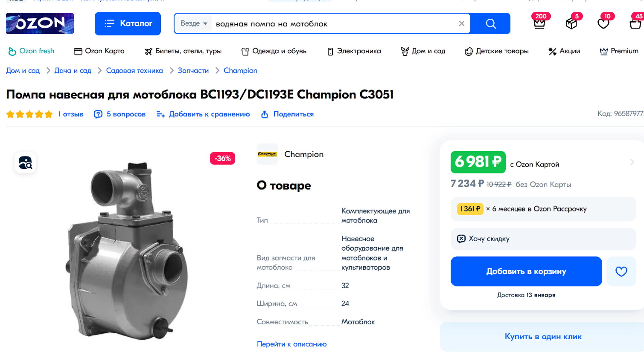Search similar items by image icon
This screenshot has height=358, width=644.
point(25,163)
